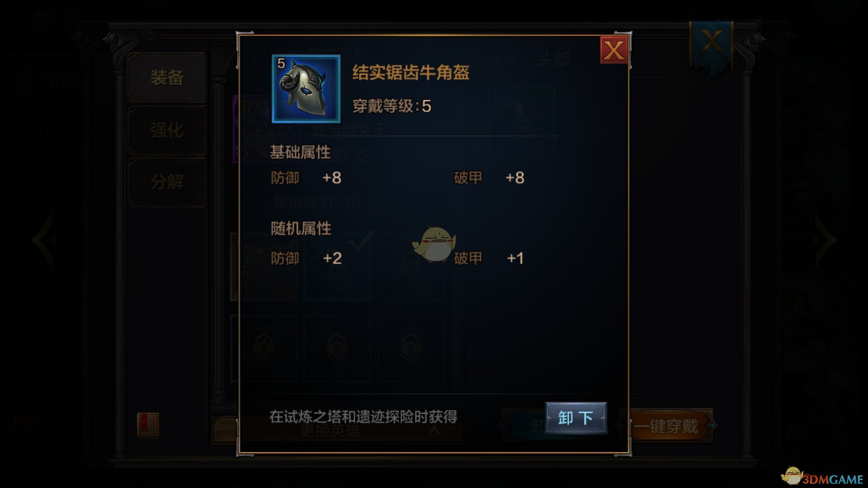Click the equipped head slot thumbnail
The image size is (868, 488).
[522, 120]
